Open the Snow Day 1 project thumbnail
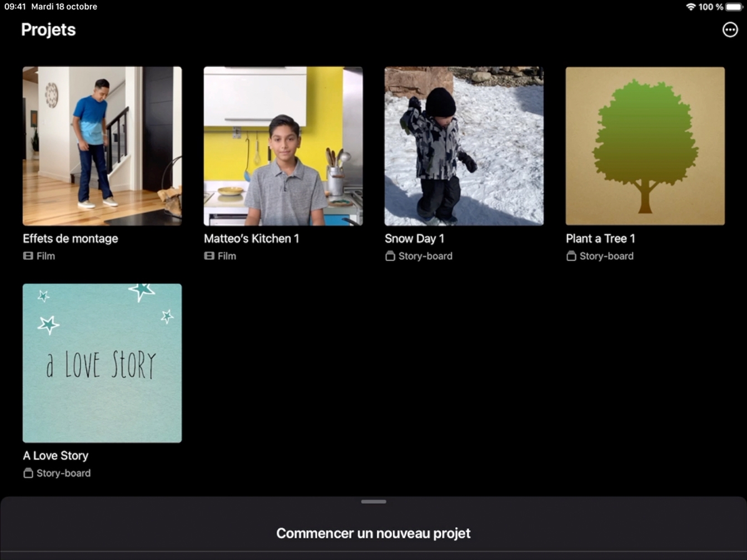This screenshot has height=560, width=747. tap(464, 146)
